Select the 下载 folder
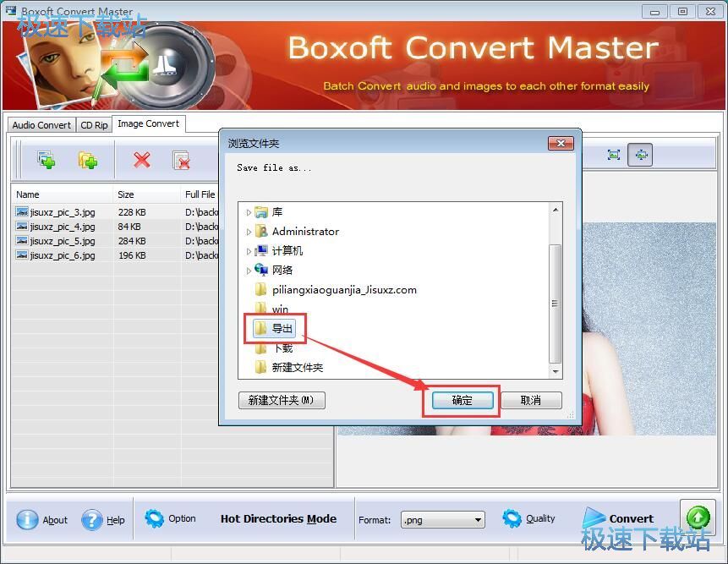 click(282, 348)
